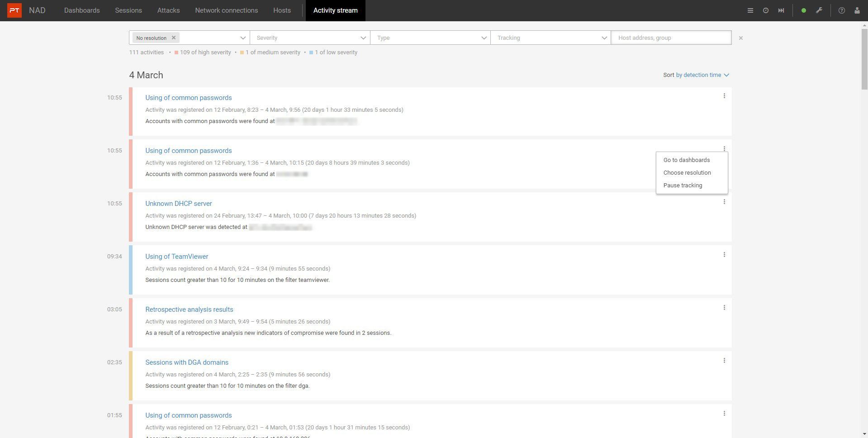Screen dimensions: 868x438
Task: Open Using of TeamViewer activity link
Action: click(x=177, y=257)
